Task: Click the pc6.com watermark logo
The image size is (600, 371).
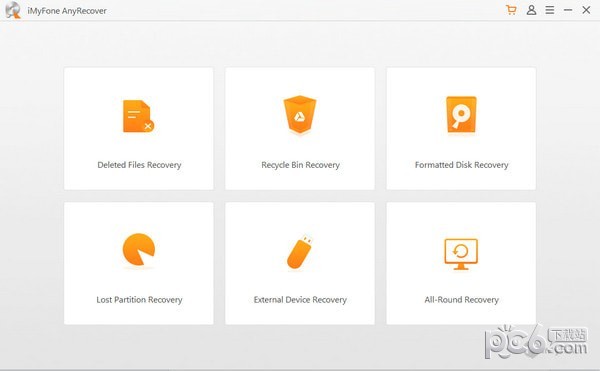Action: tap(536, 341)
